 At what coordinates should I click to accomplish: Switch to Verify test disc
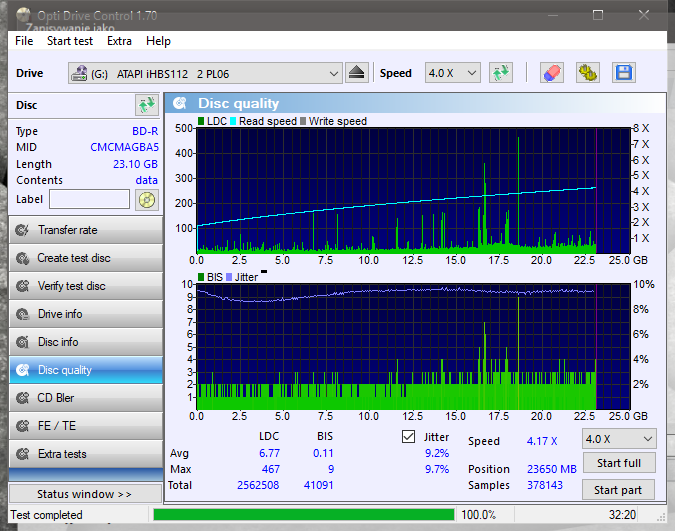(x=86, y=286)
